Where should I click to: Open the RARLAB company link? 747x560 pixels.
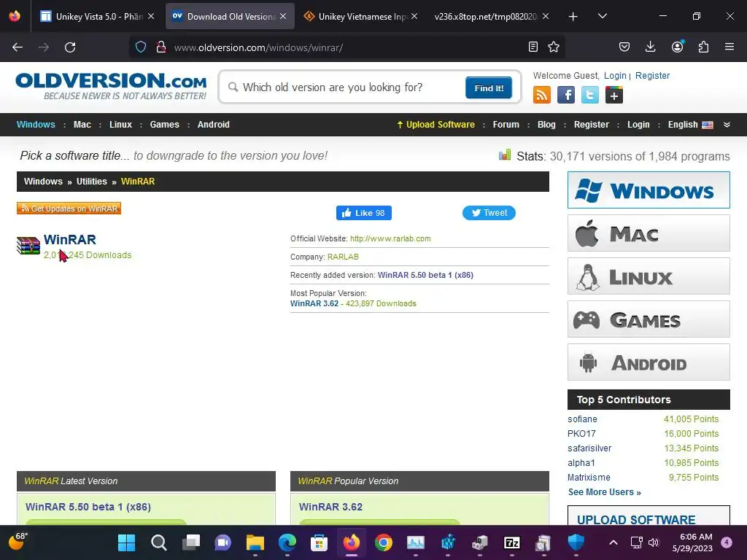click(343, 257)
